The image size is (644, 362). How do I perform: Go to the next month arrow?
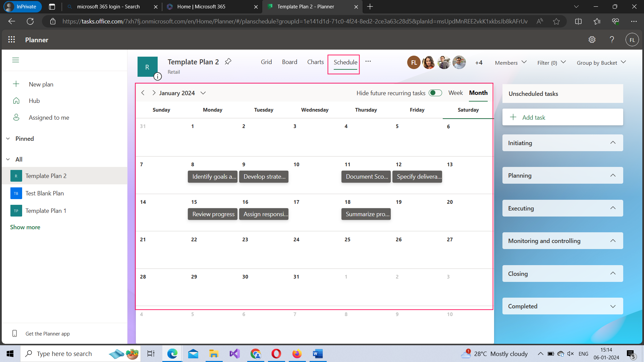pyautogui.click(x=154, y=93)
